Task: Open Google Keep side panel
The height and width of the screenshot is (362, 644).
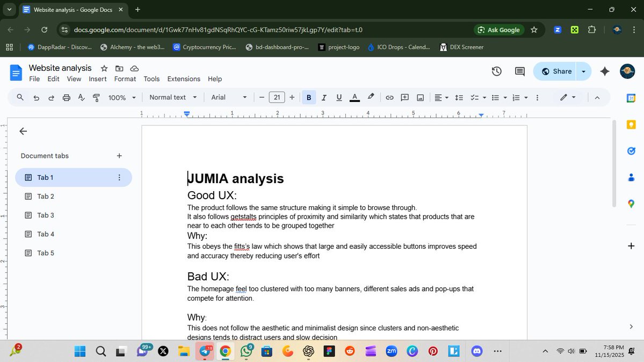Action: [x=631, y=125]
